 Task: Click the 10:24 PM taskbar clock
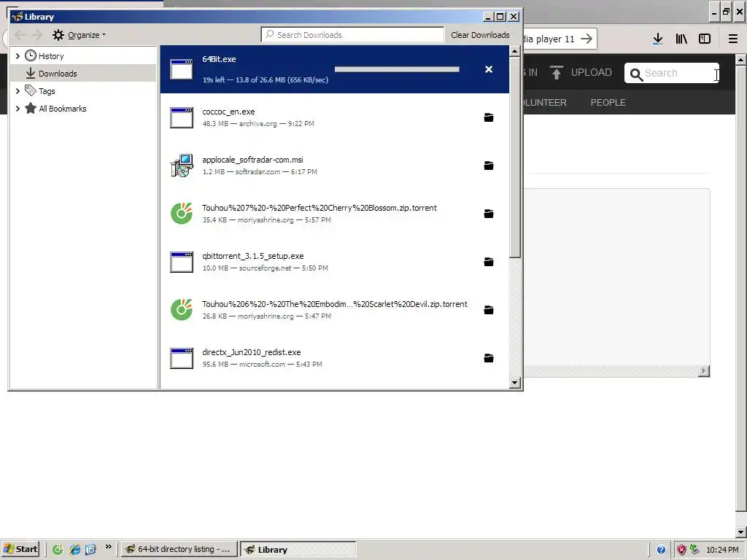pyautogui.click(x=722, y=550)
